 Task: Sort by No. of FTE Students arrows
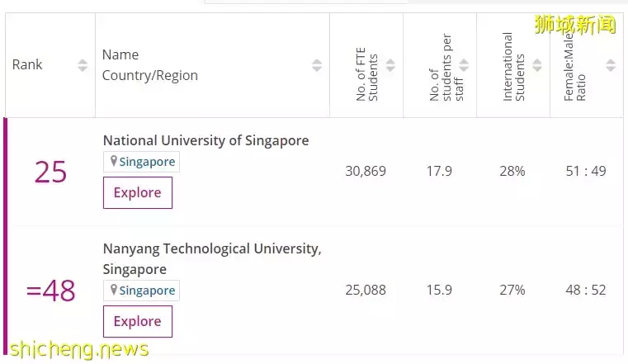tap(390, 65)
